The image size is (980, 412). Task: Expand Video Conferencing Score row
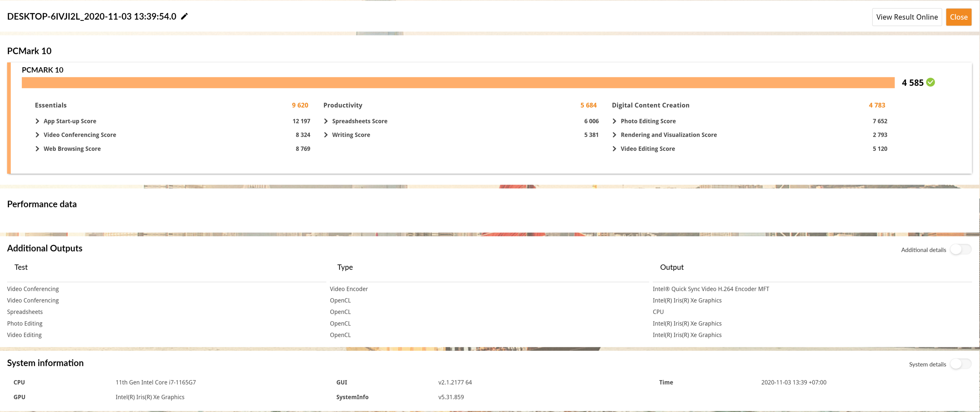coord(37,135)
